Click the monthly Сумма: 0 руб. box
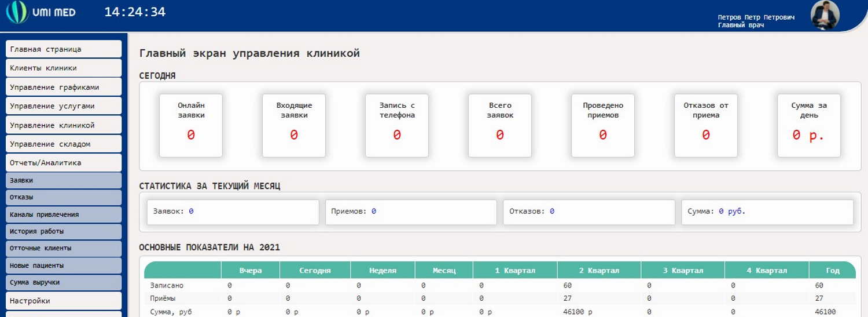868x317 pixels. pos(767,212)
